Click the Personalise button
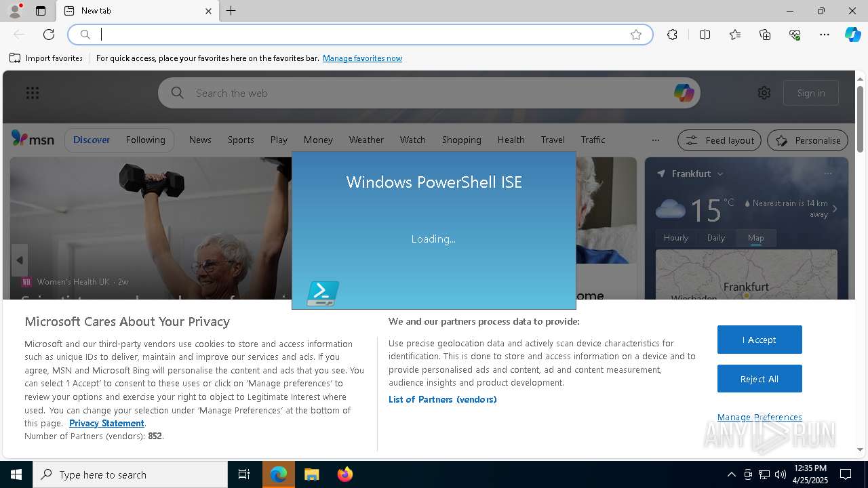 808,140
